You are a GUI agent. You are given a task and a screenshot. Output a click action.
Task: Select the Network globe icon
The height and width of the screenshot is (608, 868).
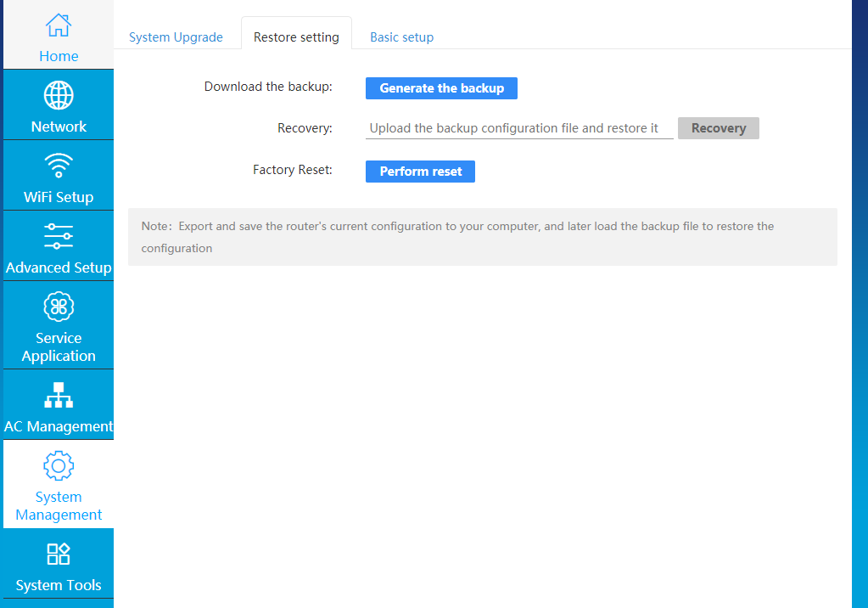(59, 95)
